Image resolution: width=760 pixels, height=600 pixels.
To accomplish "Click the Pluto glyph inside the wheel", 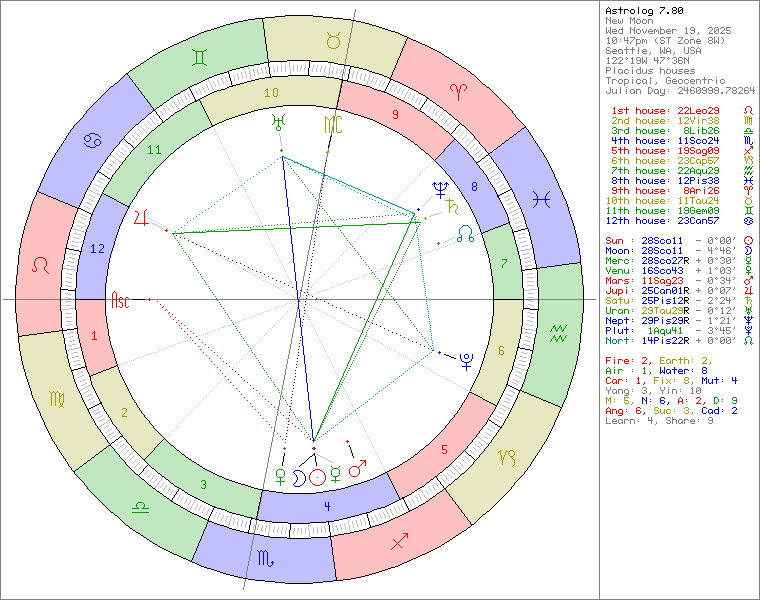I will [466, 363].
